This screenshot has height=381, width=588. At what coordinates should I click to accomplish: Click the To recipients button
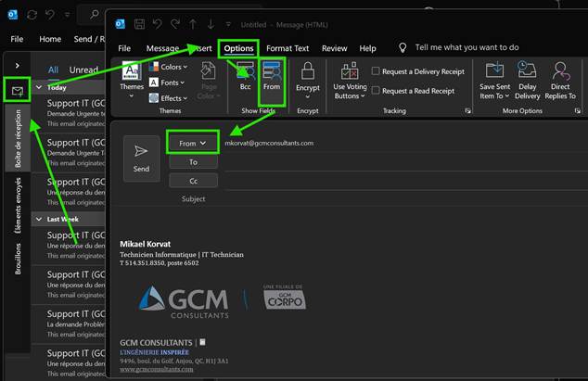point(193,162)
